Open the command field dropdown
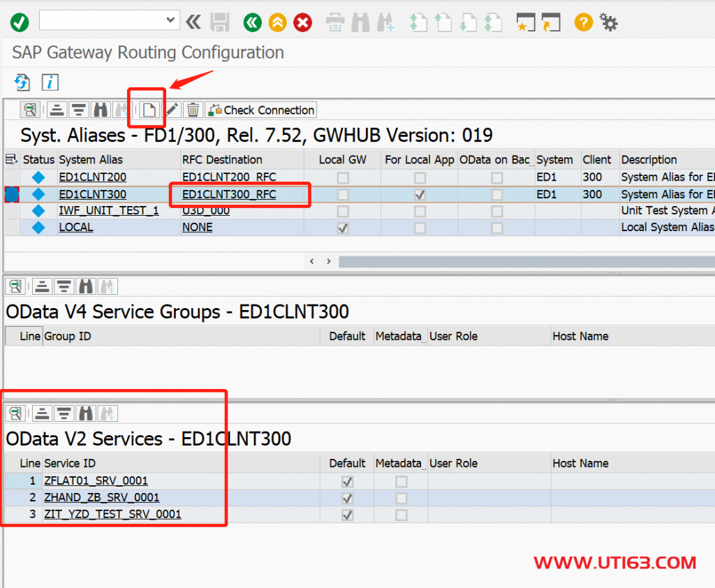Screen dimensions: 715x588 [170, 20]
